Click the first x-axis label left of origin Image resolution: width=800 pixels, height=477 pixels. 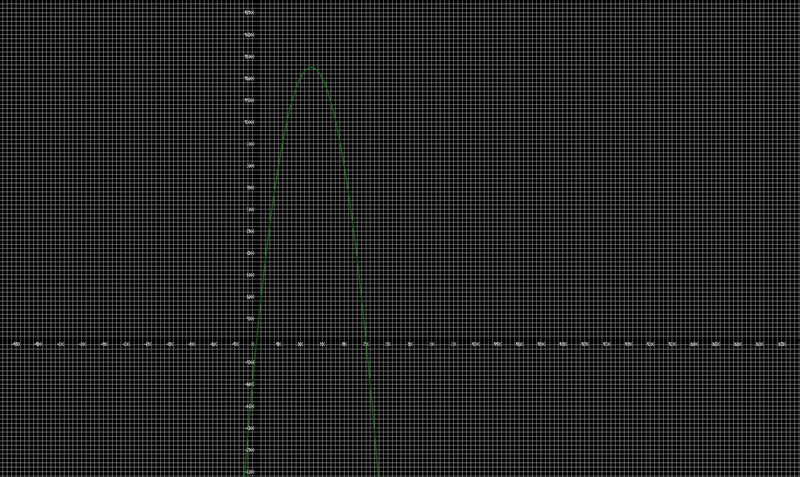235,344
